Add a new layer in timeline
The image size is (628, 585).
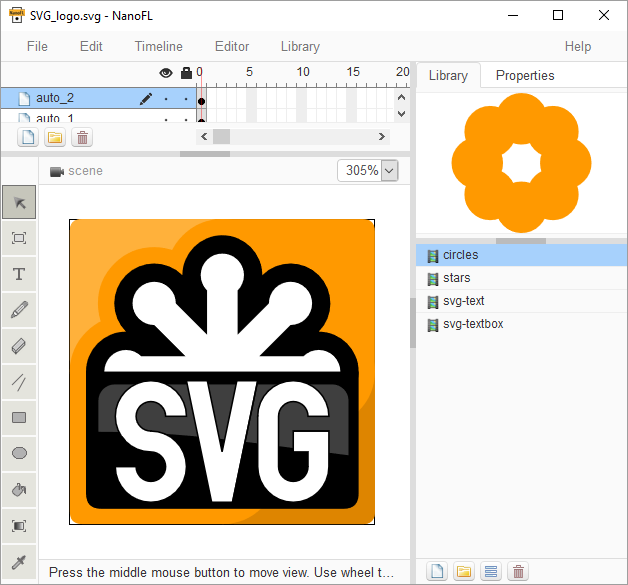28,137
